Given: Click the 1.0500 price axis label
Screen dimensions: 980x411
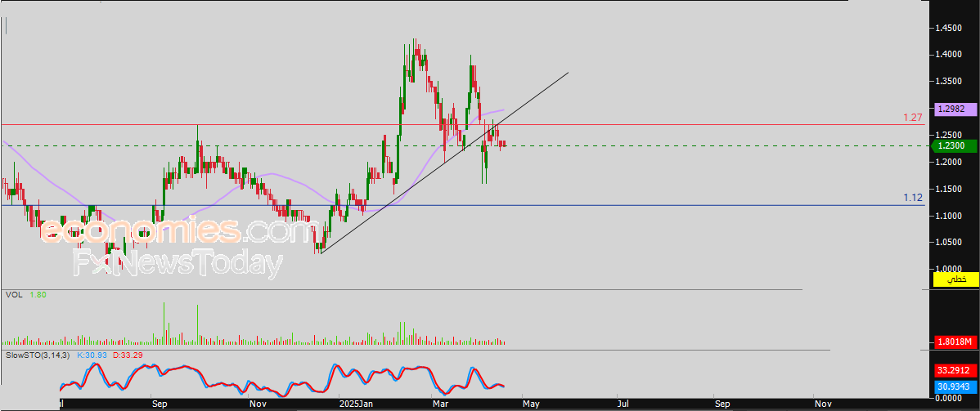Looking at the screenshot, I should coord(949,243).
